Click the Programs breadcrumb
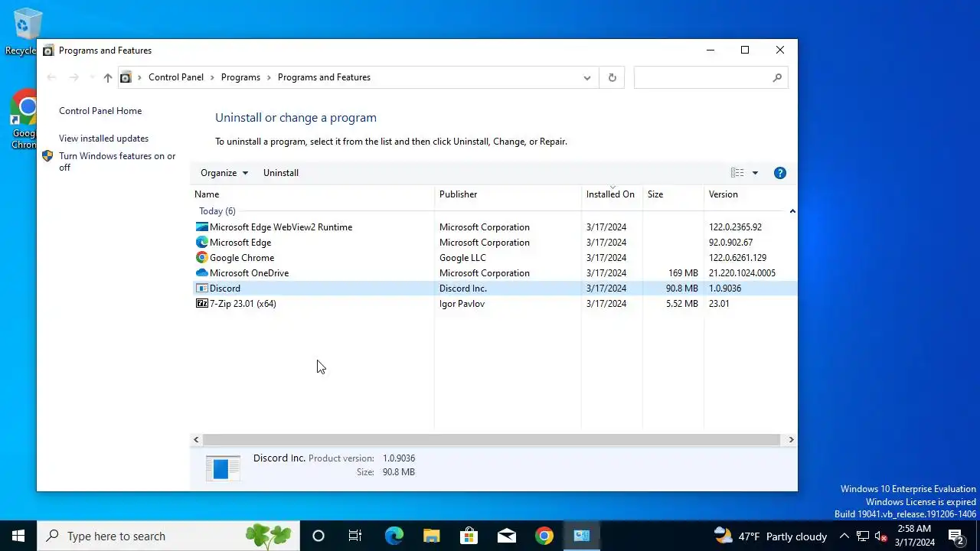This screenshot has height=551, width=980. coord(240,77)
